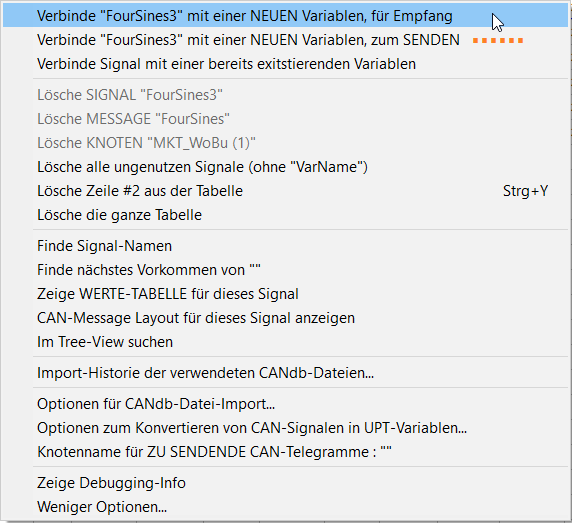Show CAN-Message Layout für dieses Signal
Viewport: 572px width, 523px height.
click(x=286, y=318)
